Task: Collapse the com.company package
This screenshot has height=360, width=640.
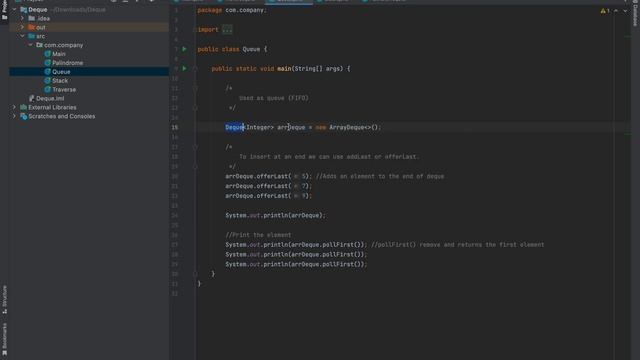Action: click(x=31, y=45)
